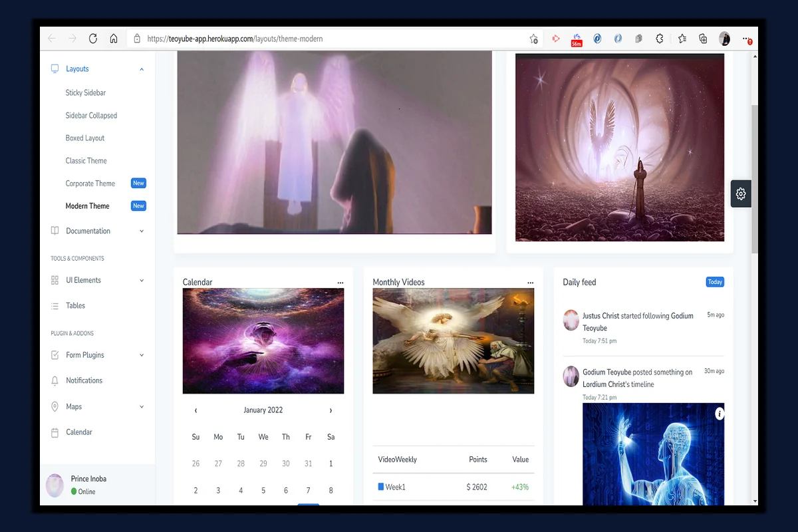The width and height of the screenshot is (798, 532).
Task: Click the red arrow extension icon
Action: click(556, 39)
